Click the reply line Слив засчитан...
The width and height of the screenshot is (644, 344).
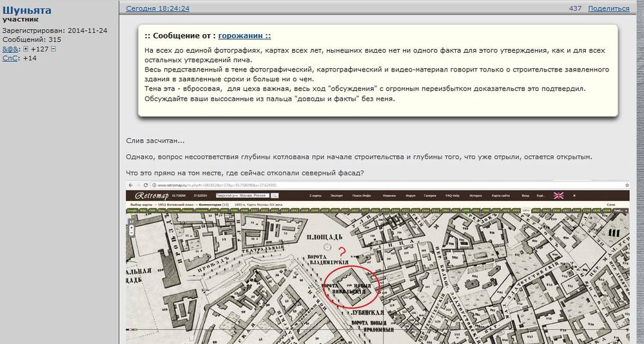point(155,141)
